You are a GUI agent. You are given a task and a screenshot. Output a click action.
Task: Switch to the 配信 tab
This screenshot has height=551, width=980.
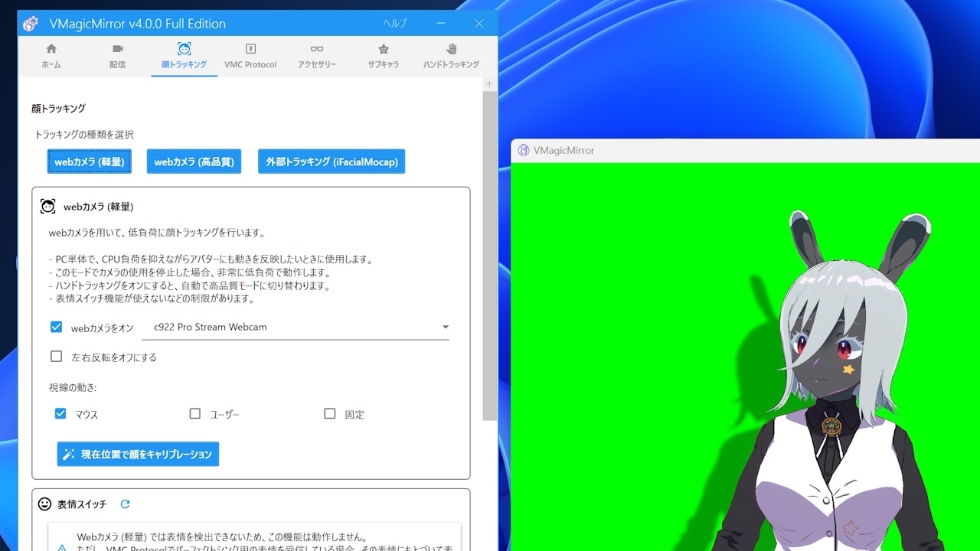pos(117,57)
